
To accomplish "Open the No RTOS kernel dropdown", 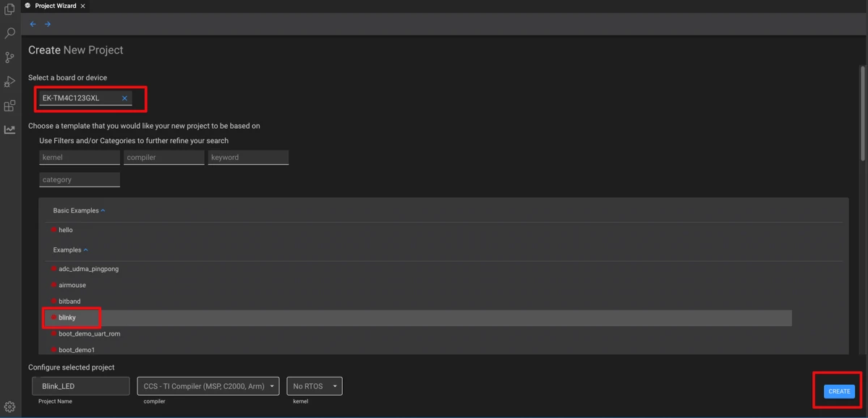I will (314, 386).
